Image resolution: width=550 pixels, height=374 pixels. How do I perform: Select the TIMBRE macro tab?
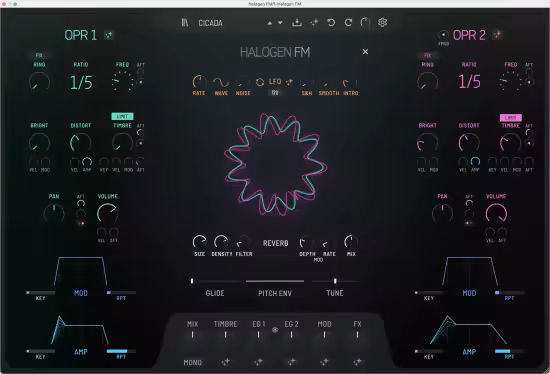pos(226,324)
